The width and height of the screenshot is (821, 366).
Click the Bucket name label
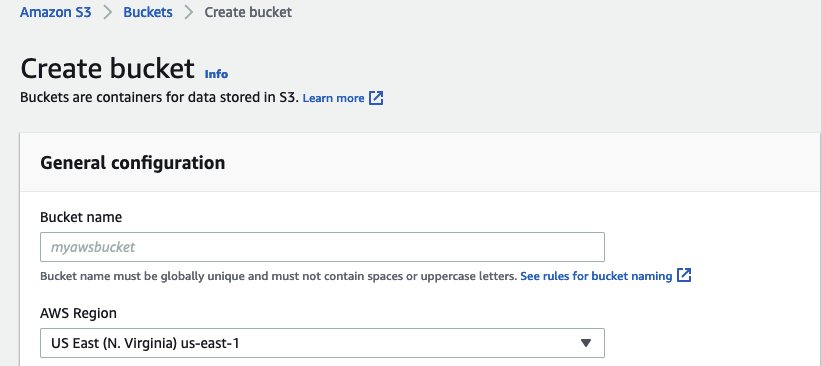pyautogui.click(x=81, y=217)
